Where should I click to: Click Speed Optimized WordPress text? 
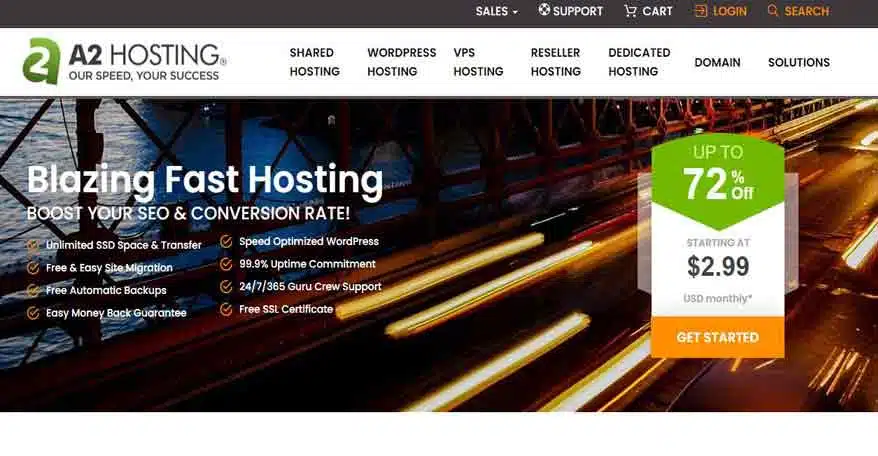point(309,241)
